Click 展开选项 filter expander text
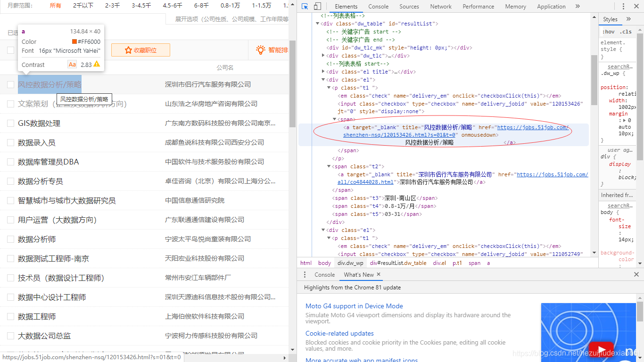The height and width of the screenshot is (362, 644). click(x=231, y=19)
